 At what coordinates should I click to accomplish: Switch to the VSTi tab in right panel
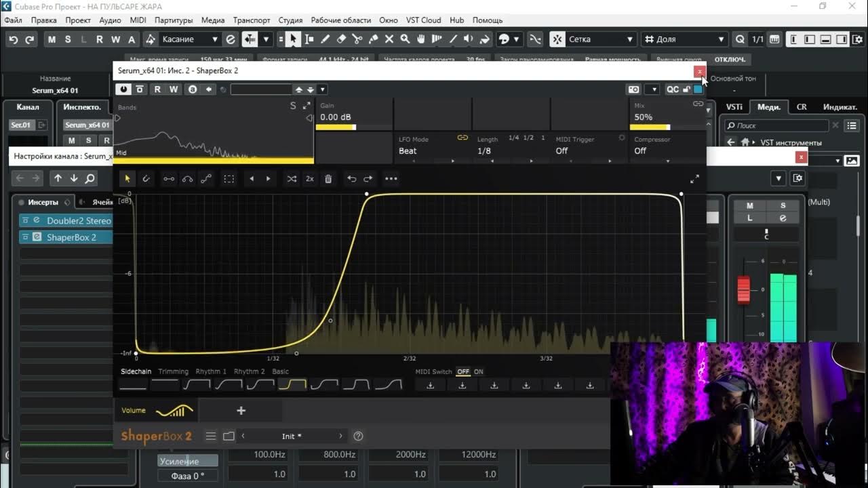coord(734,107)
